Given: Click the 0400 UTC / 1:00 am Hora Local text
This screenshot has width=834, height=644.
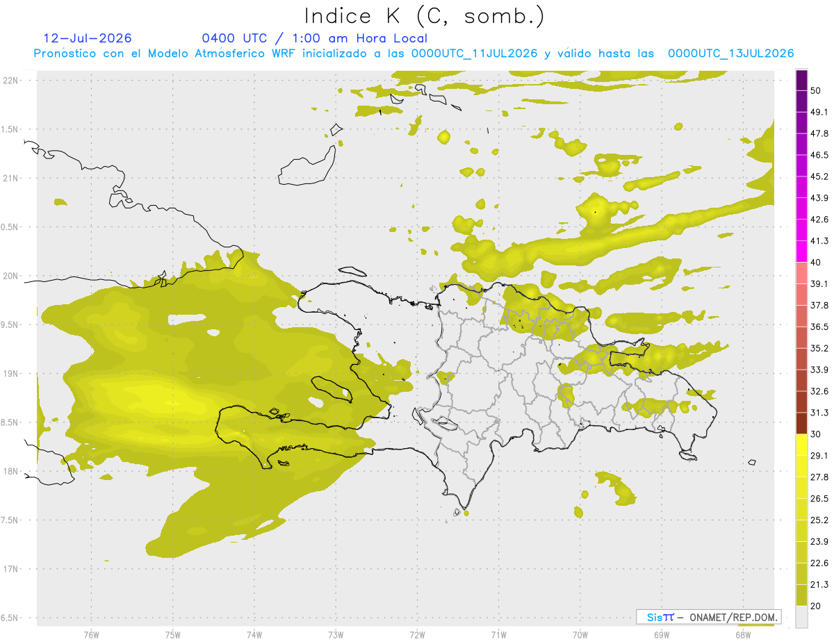Looking at the screenshot, I should pyautogui.click(x=314, y=38).
